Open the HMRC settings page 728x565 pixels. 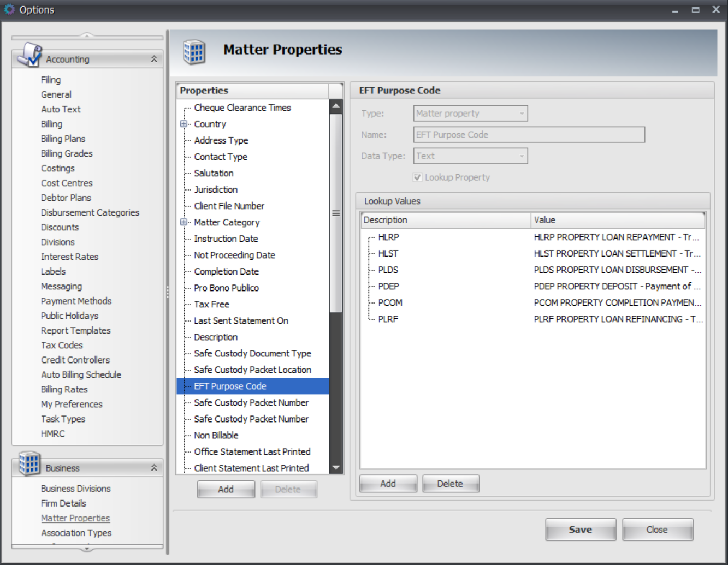(x=52, y=433)
